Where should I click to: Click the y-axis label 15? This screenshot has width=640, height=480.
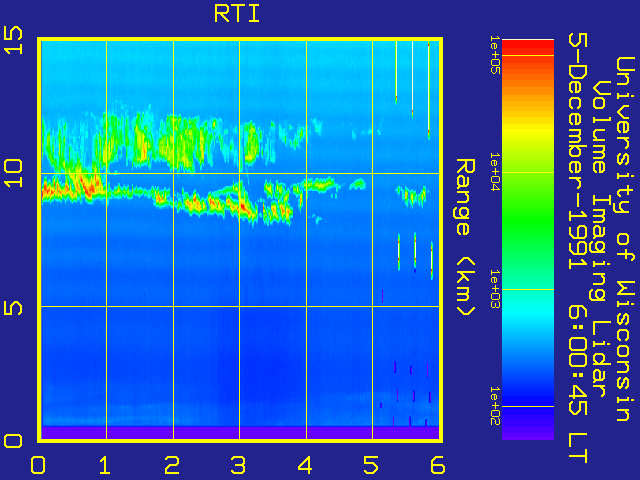coord(13,40)
